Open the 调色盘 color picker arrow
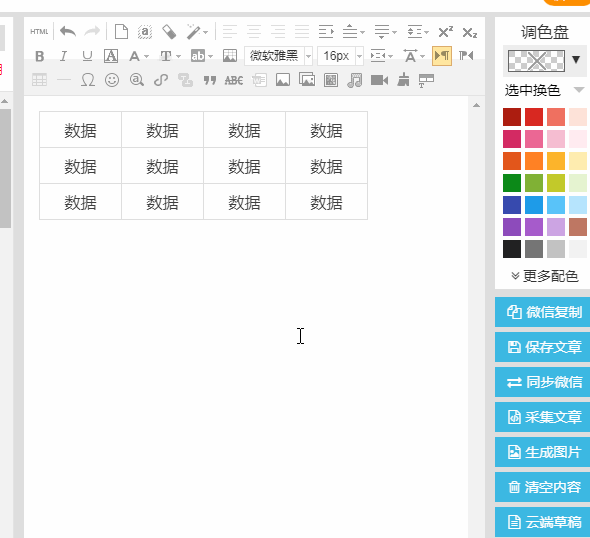 tap(576, 59)
